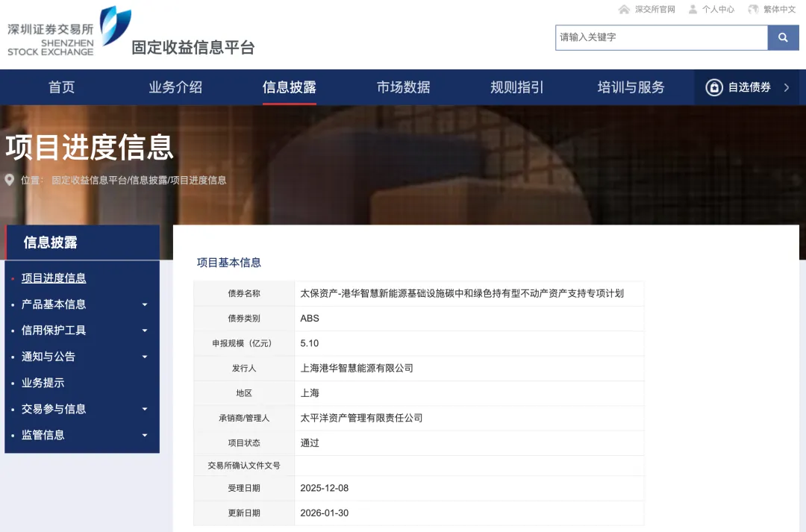Click the manager 太平洋资产管理有限责任公司
806x532 pixels.
(361, 418)
